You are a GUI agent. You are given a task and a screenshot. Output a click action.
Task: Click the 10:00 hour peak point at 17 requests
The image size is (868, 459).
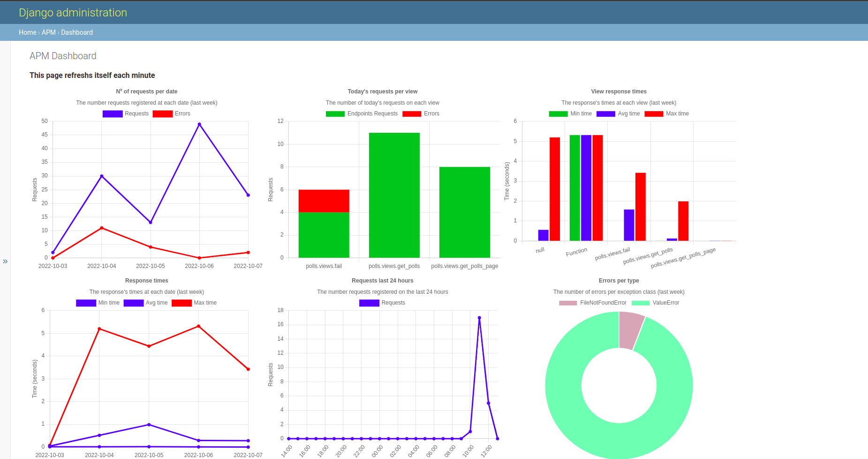tap(479, 318)
